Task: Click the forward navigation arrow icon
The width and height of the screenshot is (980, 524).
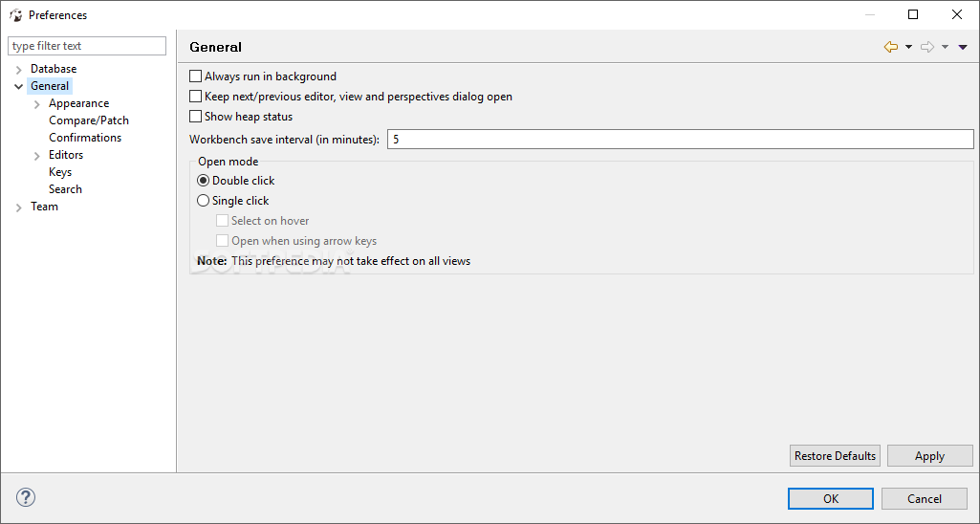Action: click(927, 47)
